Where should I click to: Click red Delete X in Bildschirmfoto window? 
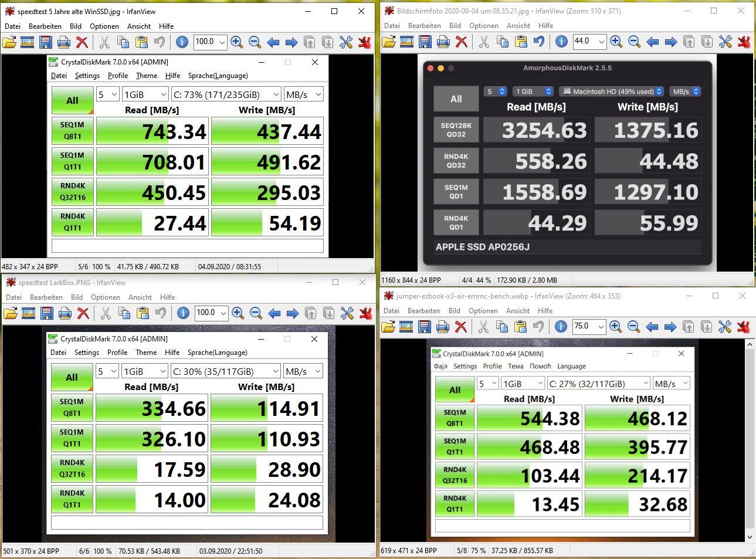pos(462,42)
